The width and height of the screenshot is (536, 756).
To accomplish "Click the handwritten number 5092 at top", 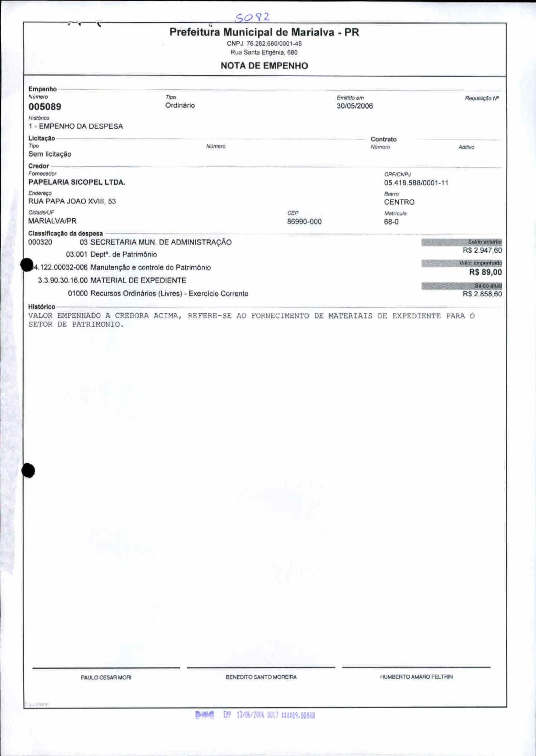I will pyautogui.click(x=253, y=17).
